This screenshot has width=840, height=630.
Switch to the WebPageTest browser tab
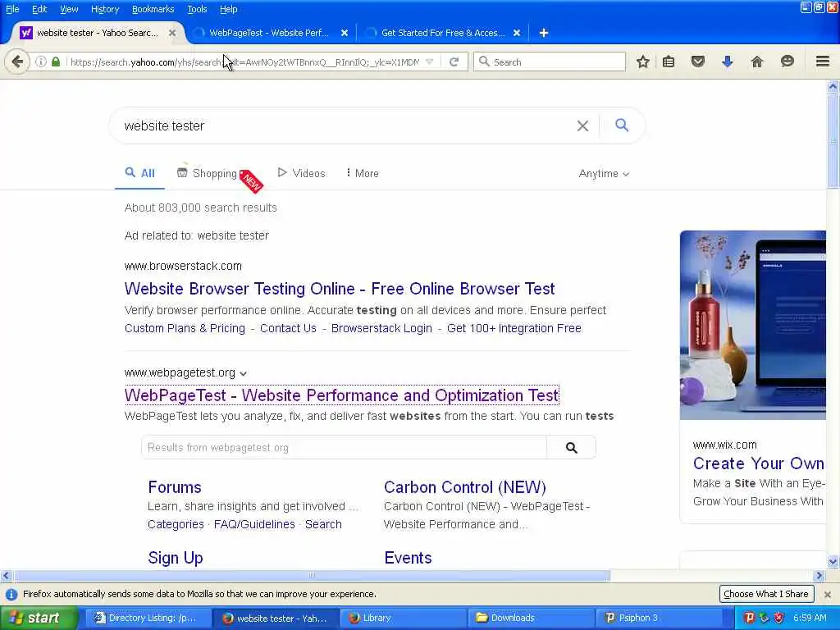point(269,33)
